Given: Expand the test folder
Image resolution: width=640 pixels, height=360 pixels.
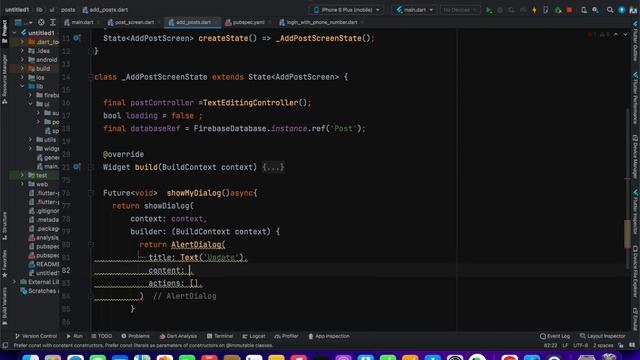Looking at the screenshot, I should pos(22,175).
